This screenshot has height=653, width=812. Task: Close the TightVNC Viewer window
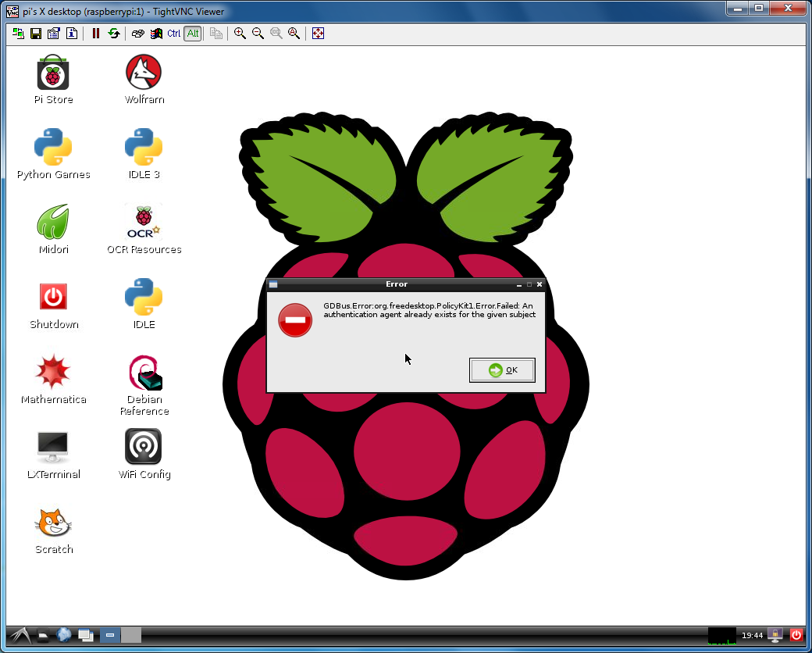(x=788, y=9)
